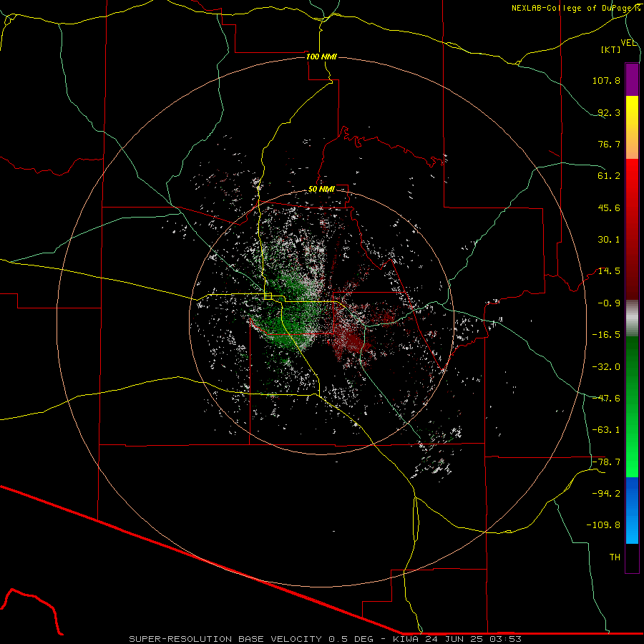Click the TH threshold label in legend
Viewport: 644px width, 644px height.
pyautogui.click(x=615, y=557)
